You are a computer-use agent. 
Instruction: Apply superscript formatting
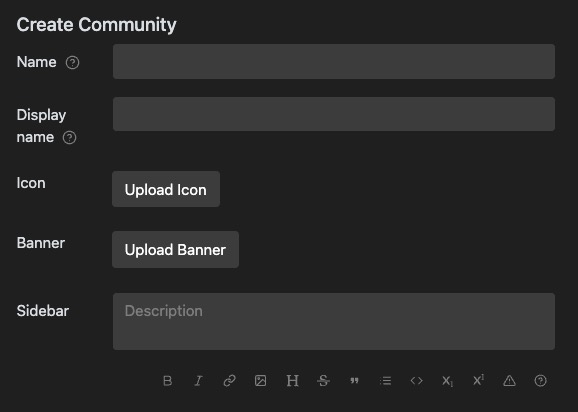point(478,380)
